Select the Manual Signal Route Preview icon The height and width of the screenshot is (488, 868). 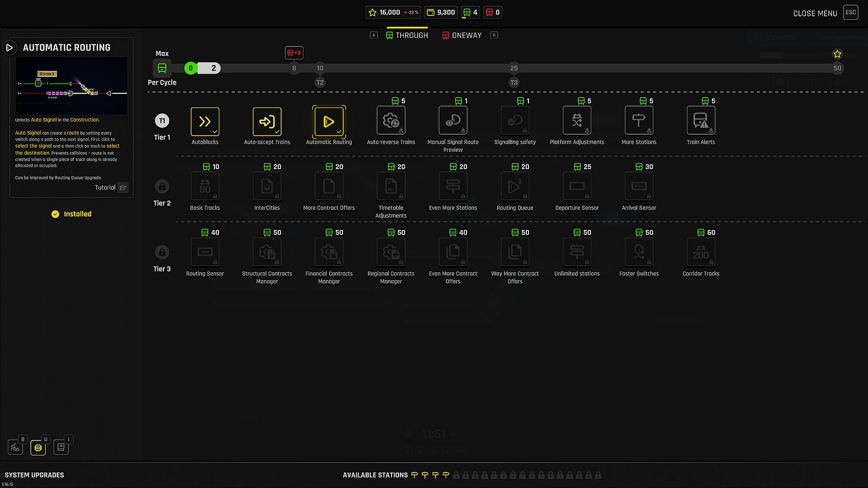pos(453,121)
